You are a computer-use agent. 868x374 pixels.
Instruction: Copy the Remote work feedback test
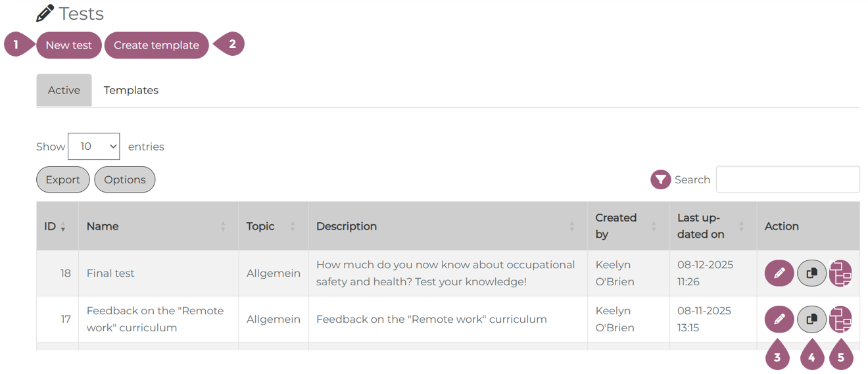[811, 319]
